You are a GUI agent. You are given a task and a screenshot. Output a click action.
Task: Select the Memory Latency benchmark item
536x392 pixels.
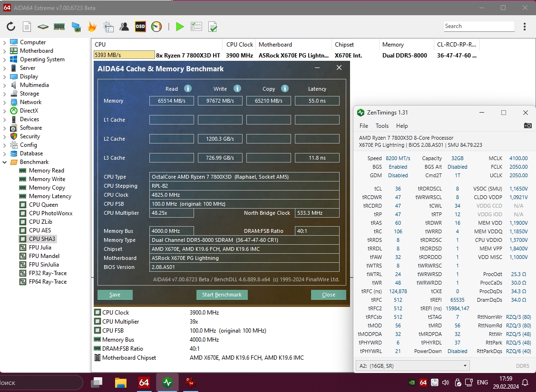[50, 196]
